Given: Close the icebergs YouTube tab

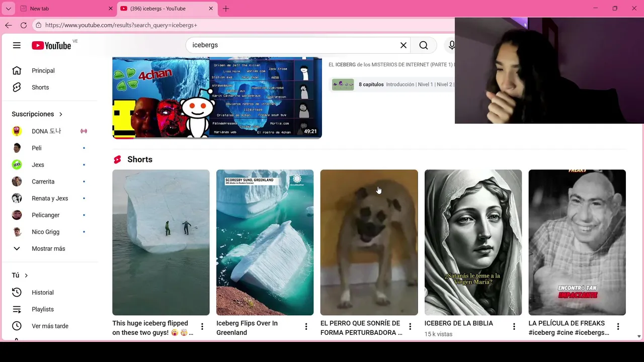Looking at the screenshot, I should pyautogui.click(x=211, y=9).
